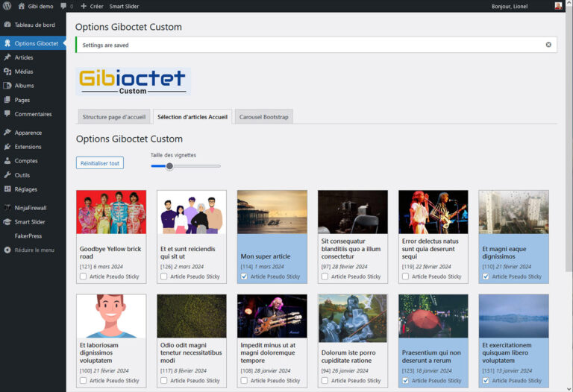Open the comments bubble in admin bar
Image resolution: width=573 pixels, height=392 pixels.
click(x=63, y=6)
